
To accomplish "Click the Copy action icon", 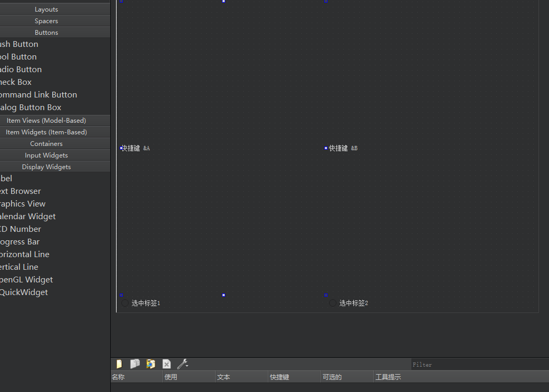I will [135, 364].
